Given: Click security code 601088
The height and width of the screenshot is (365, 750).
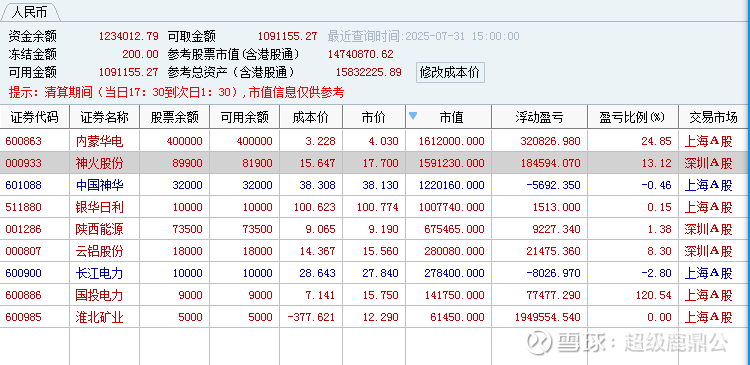Looking at the screenshot, I should point(23,185).
